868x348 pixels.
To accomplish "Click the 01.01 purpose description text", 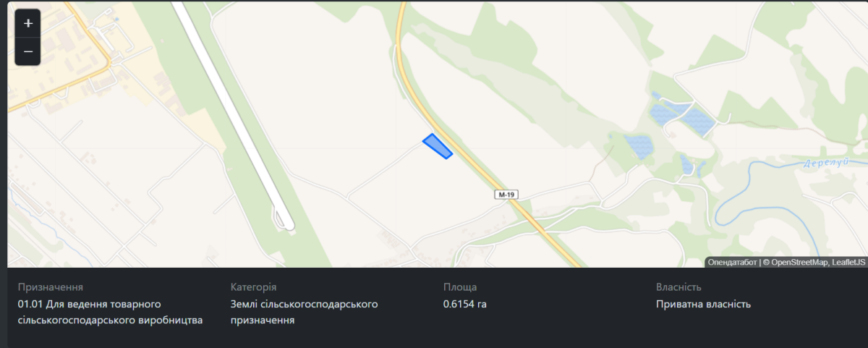I will [x=111, y=312].
